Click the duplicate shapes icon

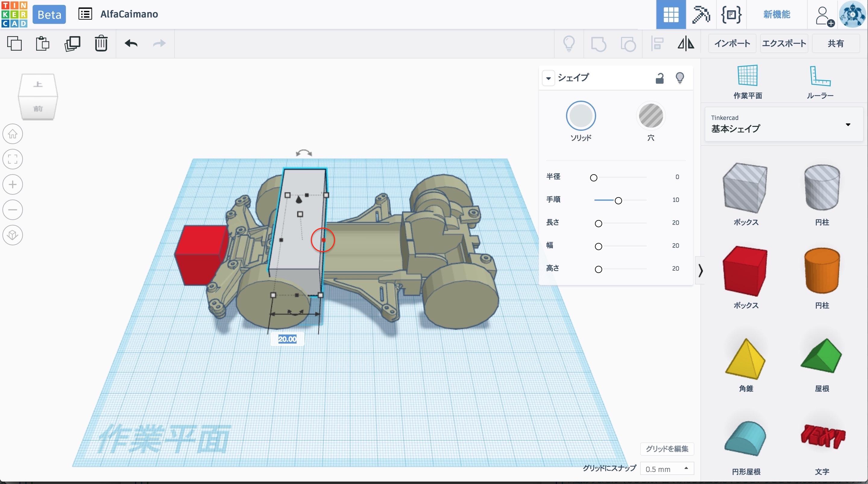pos(72,43)
